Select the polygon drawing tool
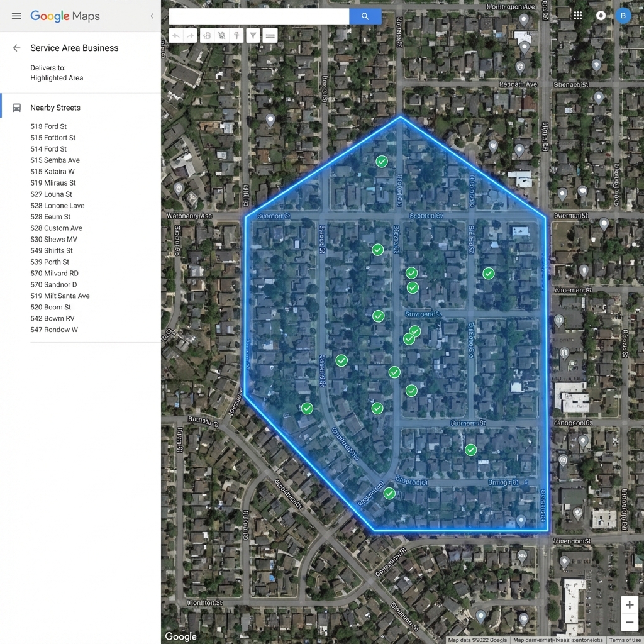This screenshot has height=644, width=644. [x=207, y=35]
